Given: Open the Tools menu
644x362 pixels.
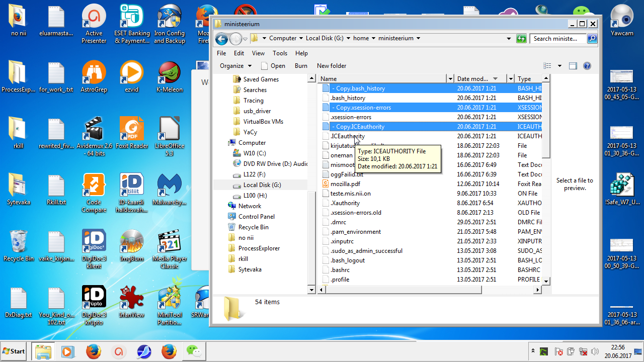Looking at the screenshot, I should point(280,53).
